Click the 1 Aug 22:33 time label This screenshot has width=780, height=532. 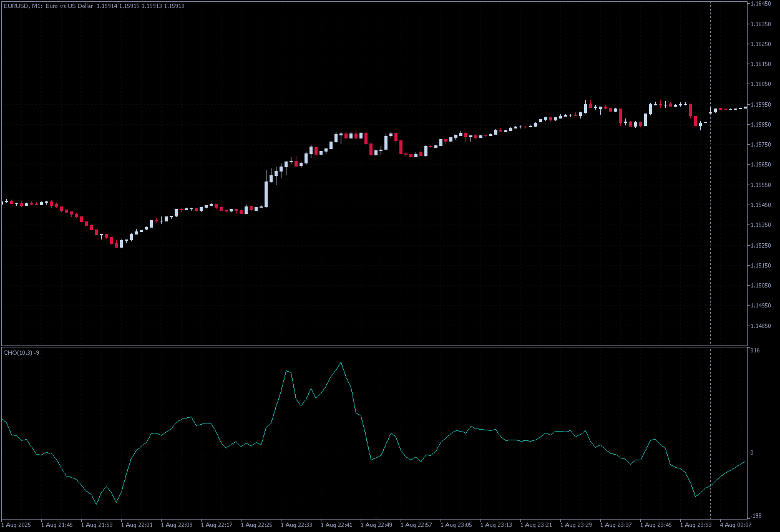296,525
